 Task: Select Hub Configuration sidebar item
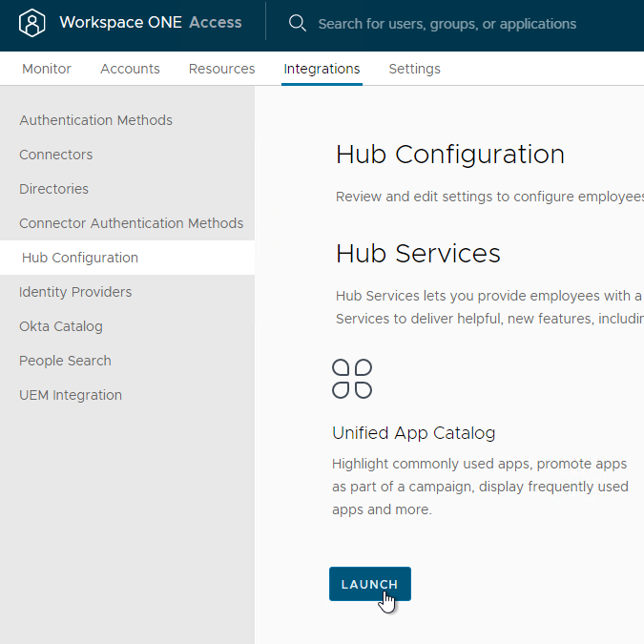[x=127, y=258]
